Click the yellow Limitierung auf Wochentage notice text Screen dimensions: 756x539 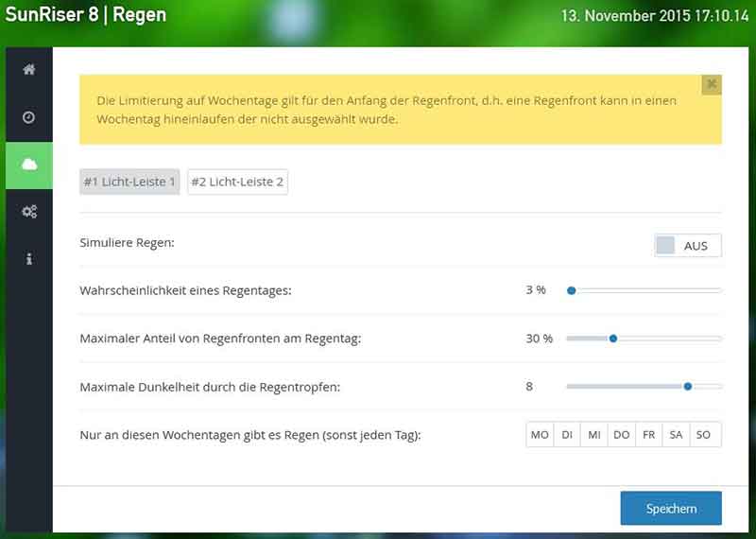(x=387, y=110)
